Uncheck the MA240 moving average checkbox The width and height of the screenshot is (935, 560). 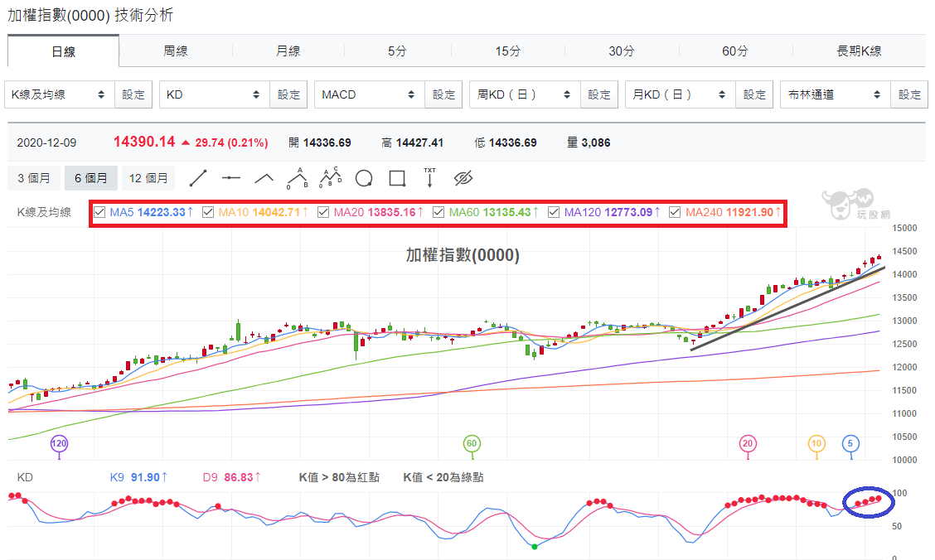pyautogui.click(x=675, y=212)
